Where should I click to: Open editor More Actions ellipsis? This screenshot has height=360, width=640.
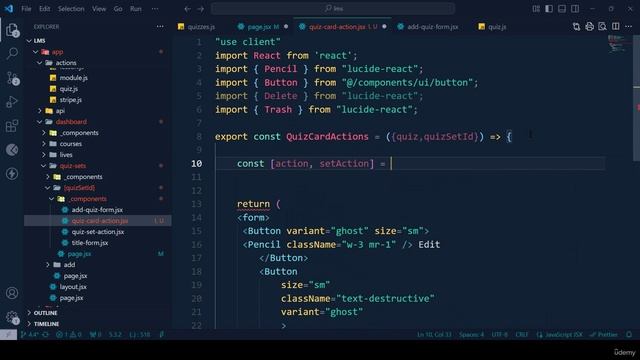[629, 27]
